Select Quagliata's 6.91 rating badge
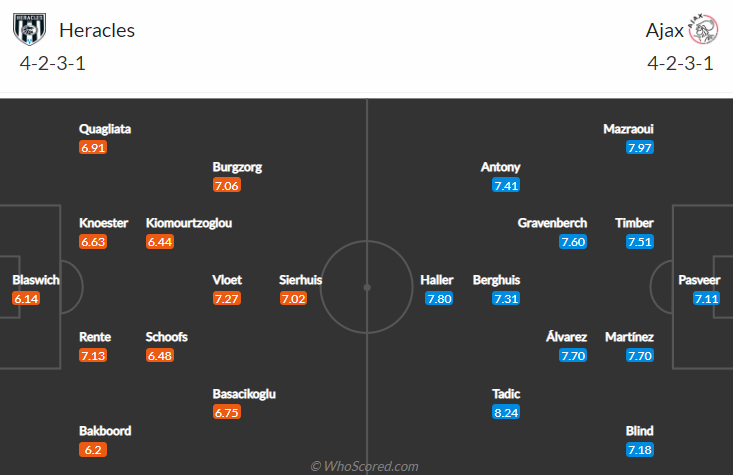This screenshot has width=733, height=475. coord(93,147)
